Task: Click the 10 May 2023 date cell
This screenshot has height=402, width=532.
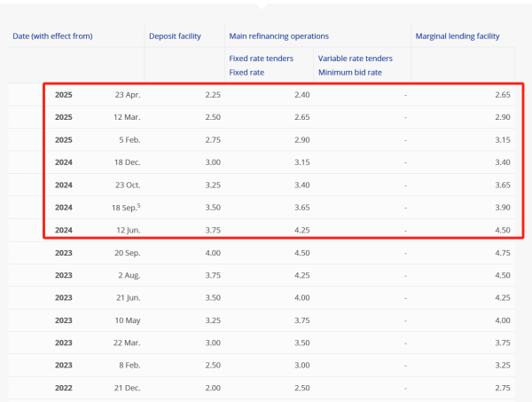Action: point(127,320)
